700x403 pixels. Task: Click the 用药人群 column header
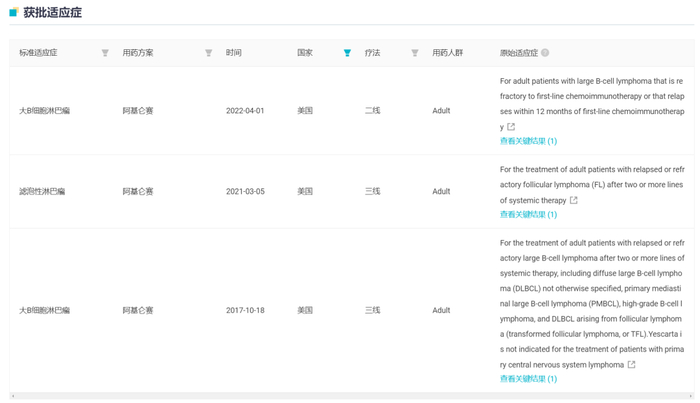tap(447, 53)
